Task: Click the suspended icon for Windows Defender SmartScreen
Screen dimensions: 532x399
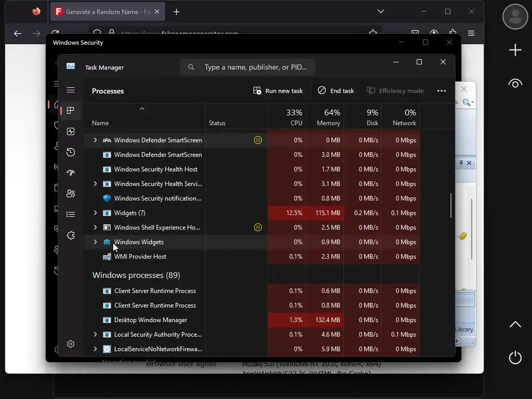Action: tap(258, 140)
